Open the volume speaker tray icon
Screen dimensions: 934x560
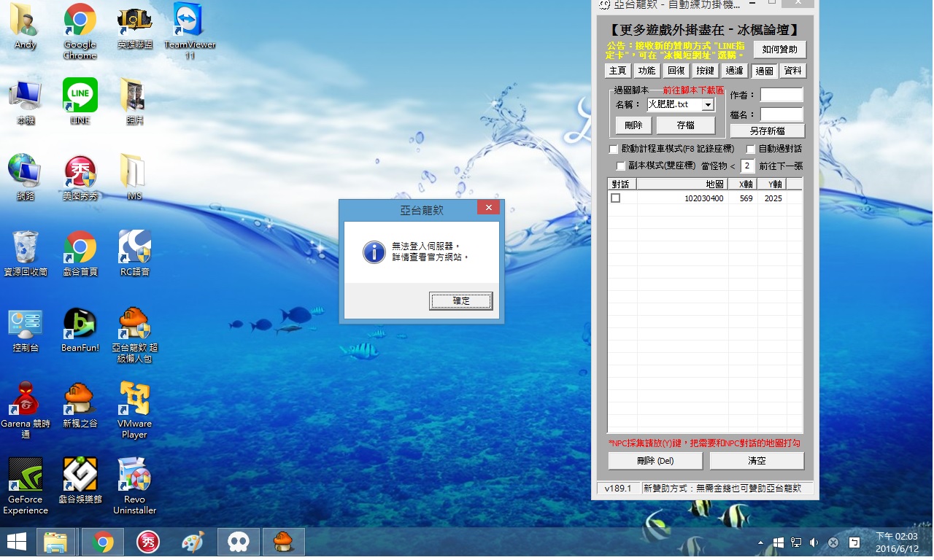click(x=814, y=542)
